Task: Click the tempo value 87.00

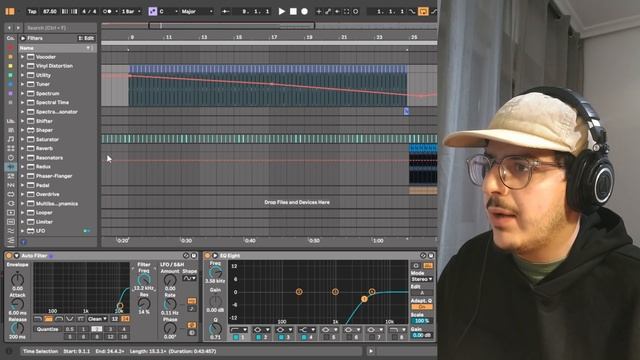Action: (x=49, y=11)
